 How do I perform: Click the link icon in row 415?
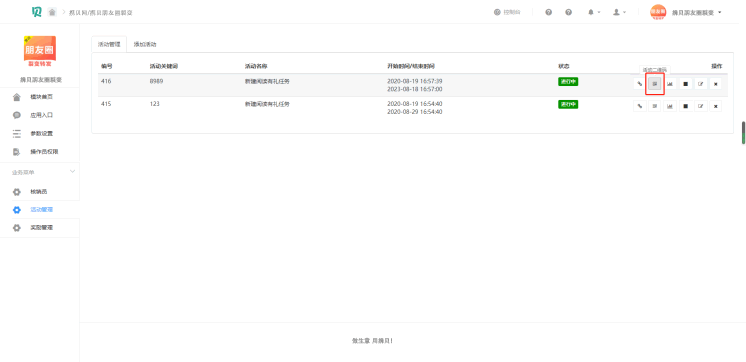(639, 106)
